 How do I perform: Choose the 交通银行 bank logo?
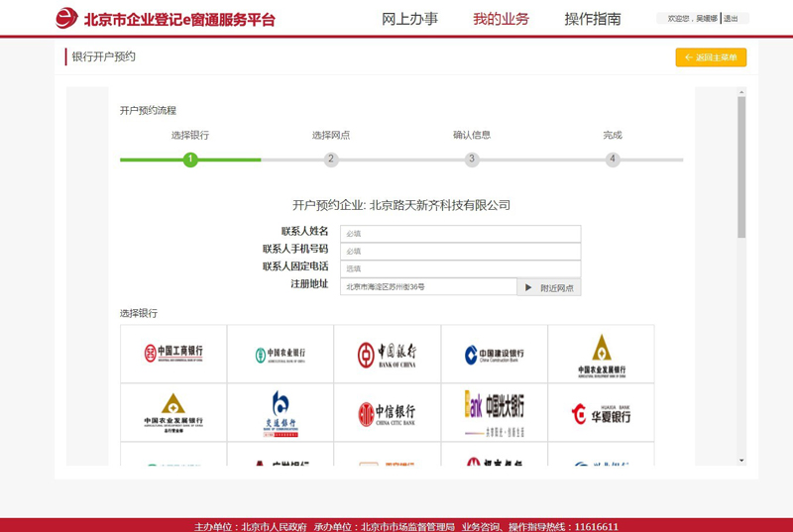281,412
